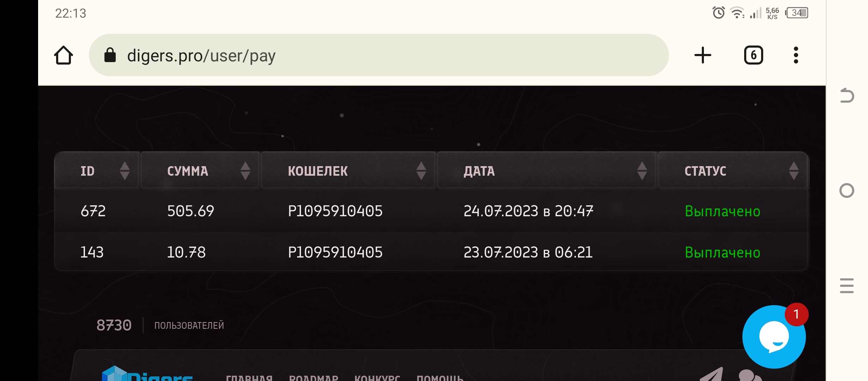868x381 pixels.
Task: Click the ПОМОЩЬ footer link
Action: (440, 377)
